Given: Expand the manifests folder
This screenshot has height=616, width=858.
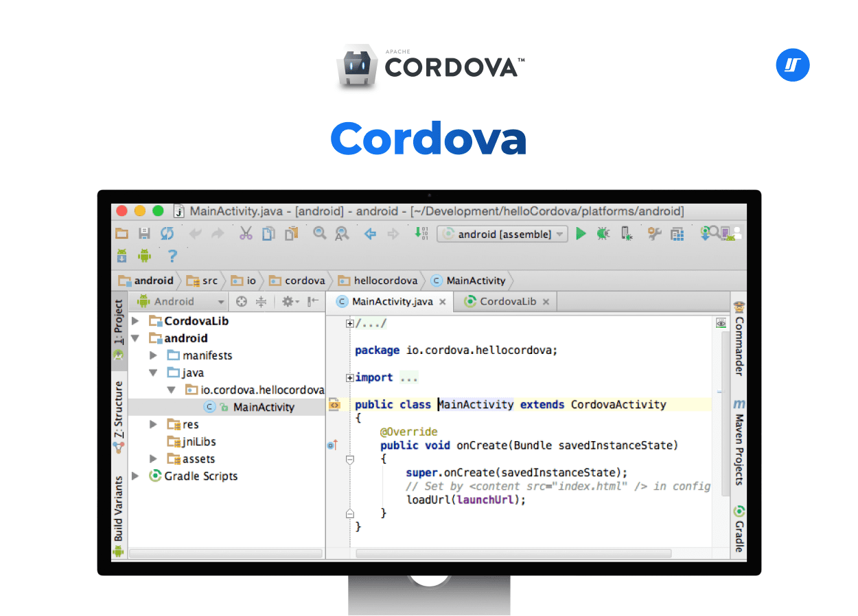Looking at the screenshot, I should click(x=154, y=355).
